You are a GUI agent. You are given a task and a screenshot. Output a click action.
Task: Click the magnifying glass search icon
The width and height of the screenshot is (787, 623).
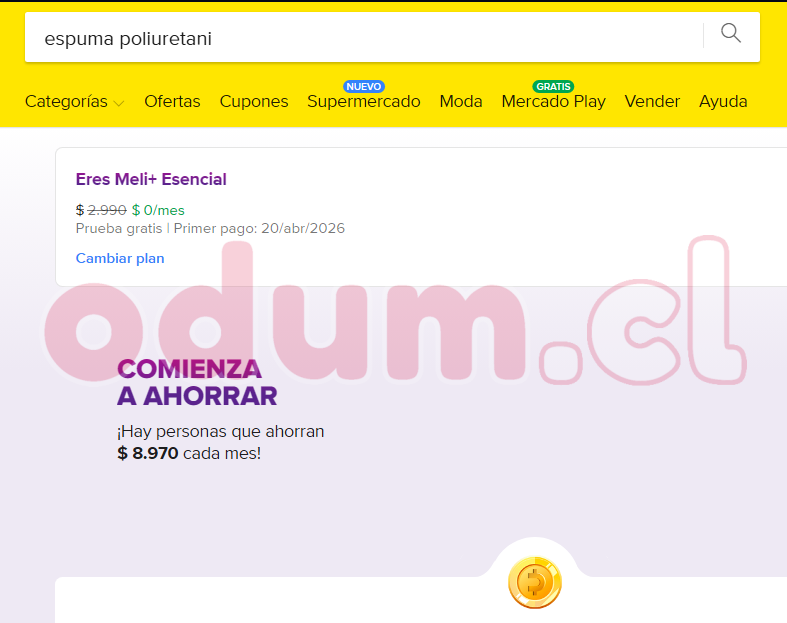click(x=731, y=33)
